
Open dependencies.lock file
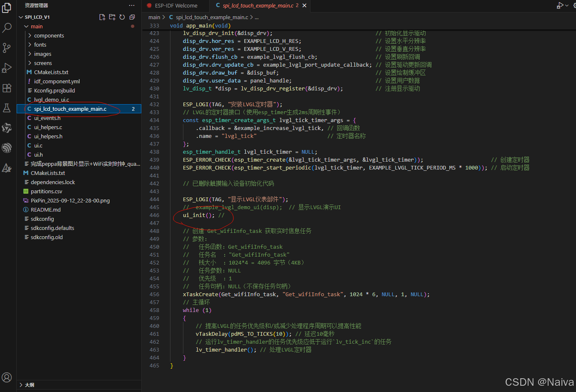(x=79, y=182)
